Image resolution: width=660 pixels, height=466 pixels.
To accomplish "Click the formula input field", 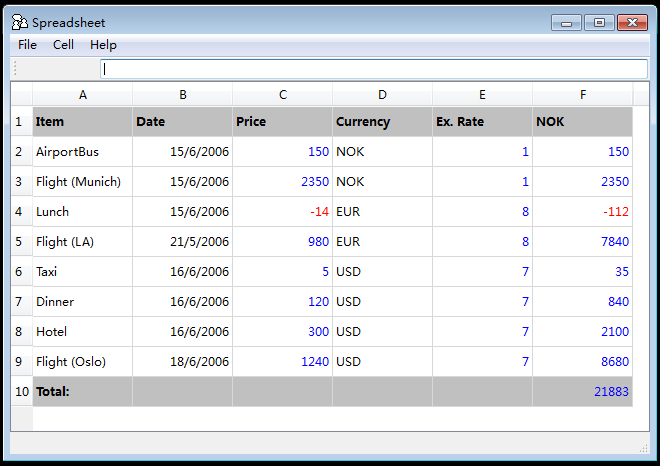I will (x=374, y=69).
